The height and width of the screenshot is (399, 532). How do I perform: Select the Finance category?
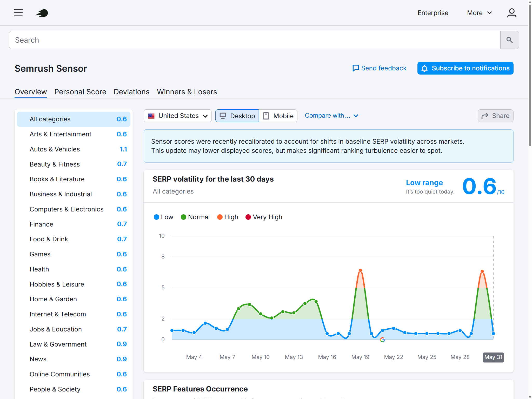(74, 224)
